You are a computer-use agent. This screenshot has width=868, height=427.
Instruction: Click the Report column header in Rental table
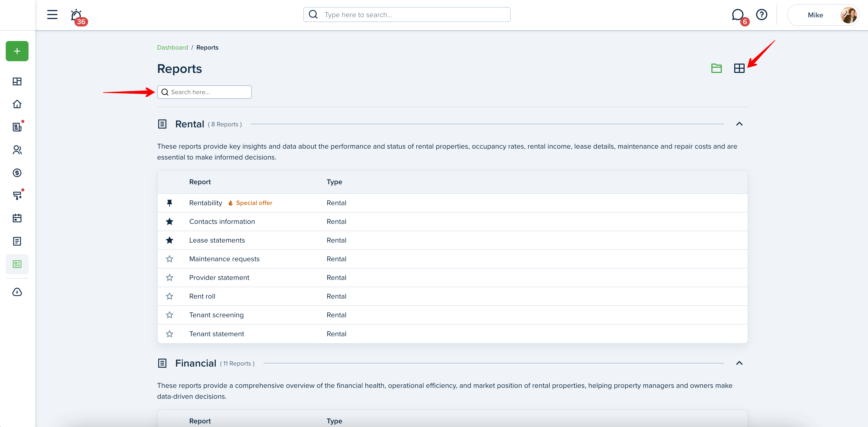(200, 182)
